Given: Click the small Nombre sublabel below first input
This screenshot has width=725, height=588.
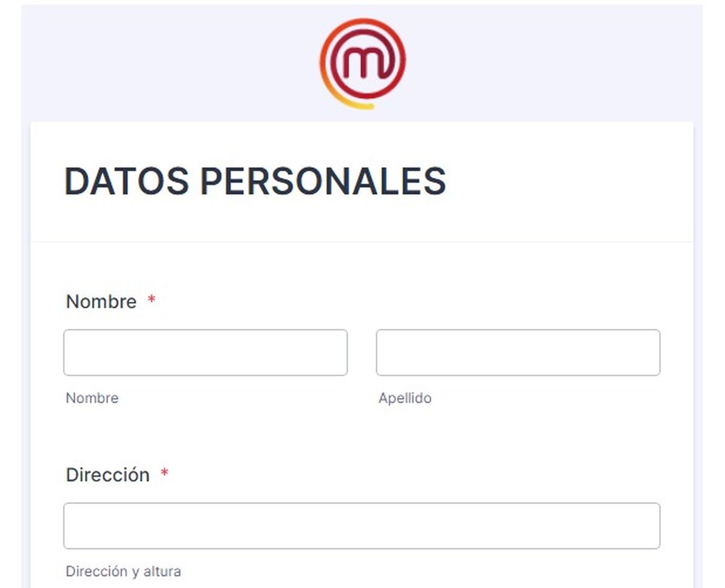Looking at the screenshot, I should (x=92, y=398).
